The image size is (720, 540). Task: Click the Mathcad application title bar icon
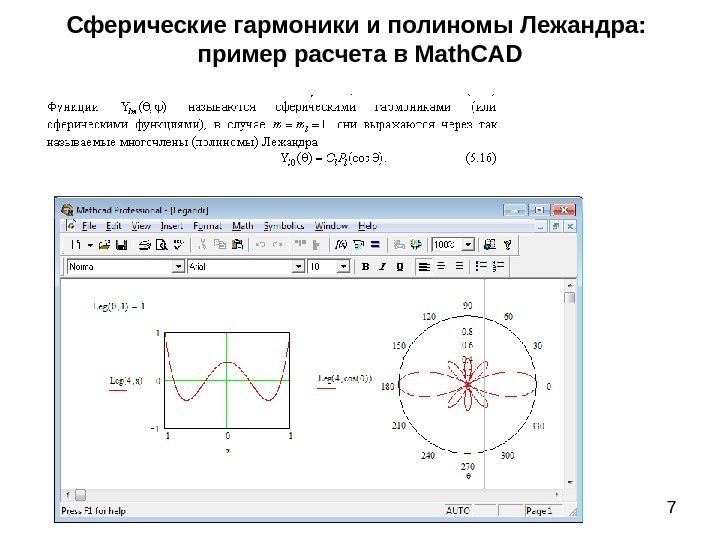[x=67, y=210]
